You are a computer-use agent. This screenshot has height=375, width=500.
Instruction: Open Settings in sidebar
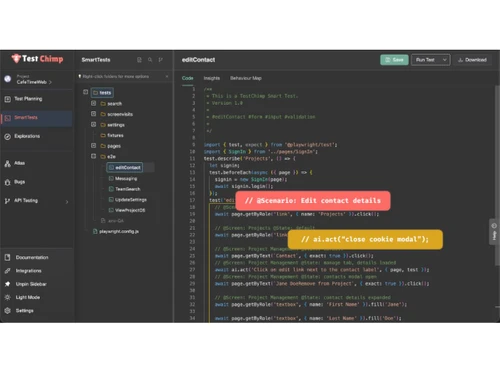[x=24, y=311]
